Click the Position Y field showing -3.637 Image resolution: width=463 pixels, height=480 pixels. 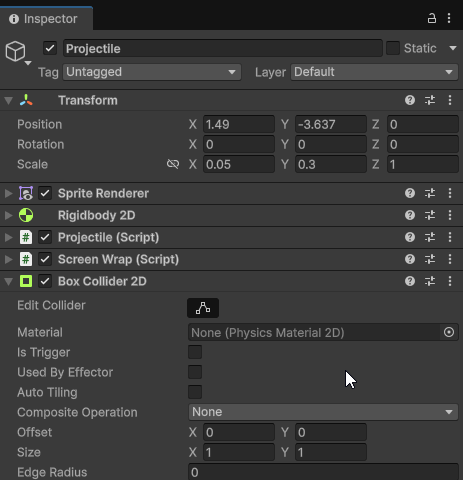331,124
